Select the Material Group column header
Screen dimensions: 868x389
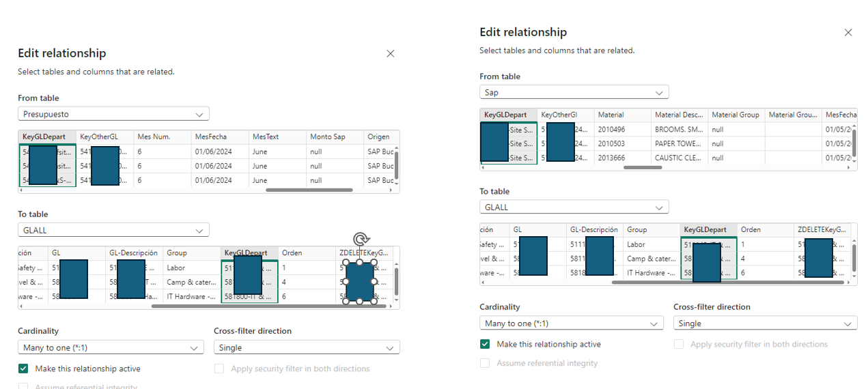click(736, 115)
